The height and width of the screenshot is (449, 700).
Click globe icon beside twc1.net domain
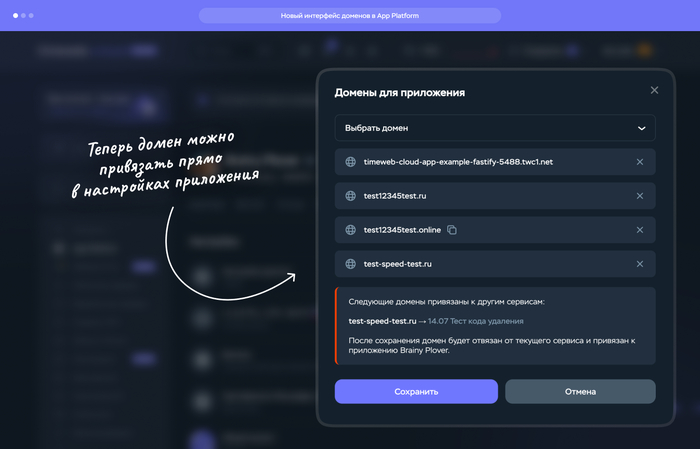[350, 162]
